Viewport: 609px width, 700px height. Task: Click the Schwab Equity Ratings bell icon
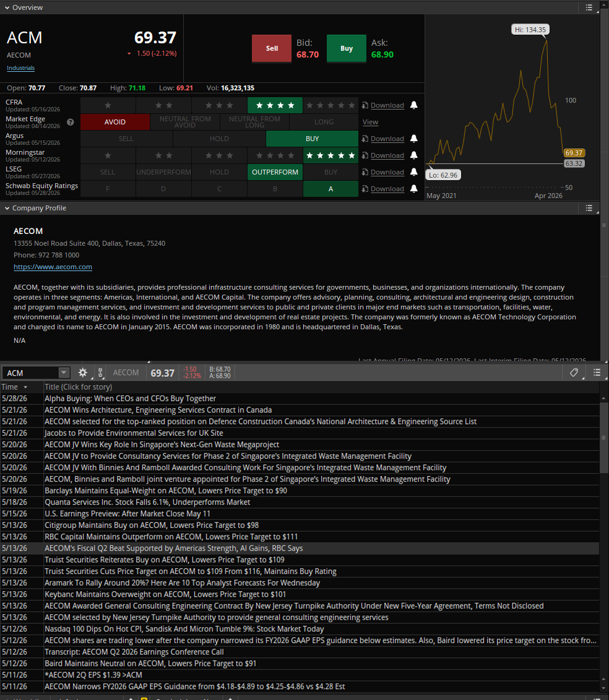click(x=414, y=189)
